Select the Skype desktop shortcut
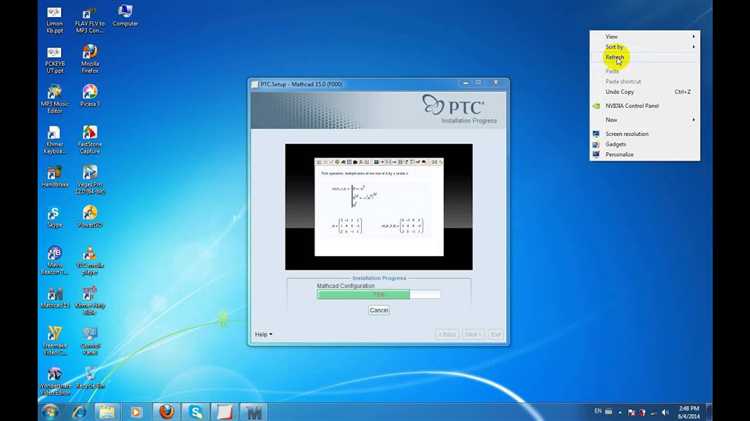This screenshot has height=421, width=750. click(x=55, y=217)
